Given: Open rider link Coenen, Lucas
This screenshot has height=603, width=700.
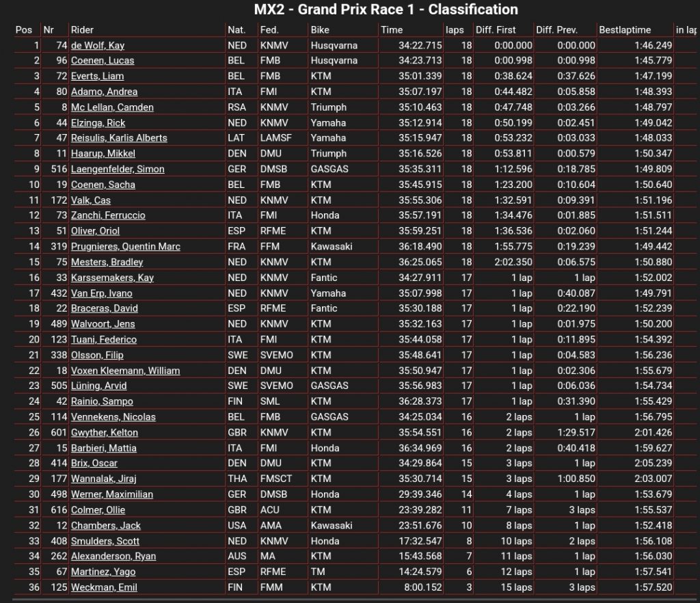Looking at the screenshot, I should coord(103,61).
